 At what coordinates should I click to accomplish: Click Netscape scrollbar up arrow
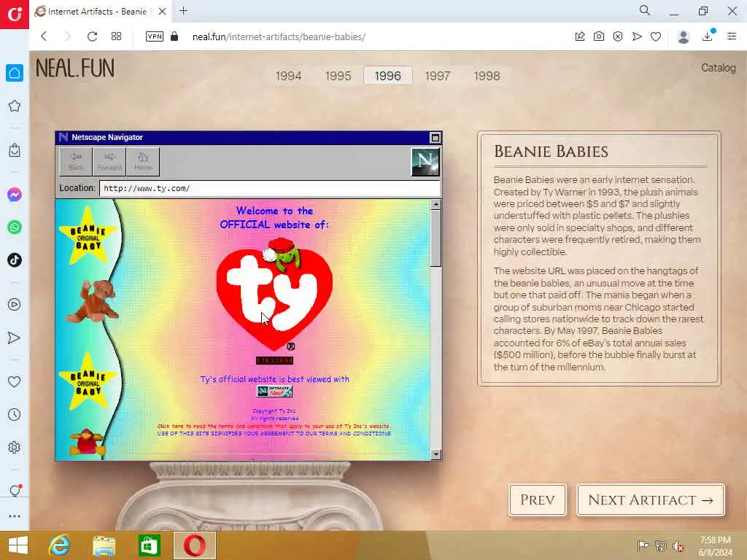pos(436,205)
